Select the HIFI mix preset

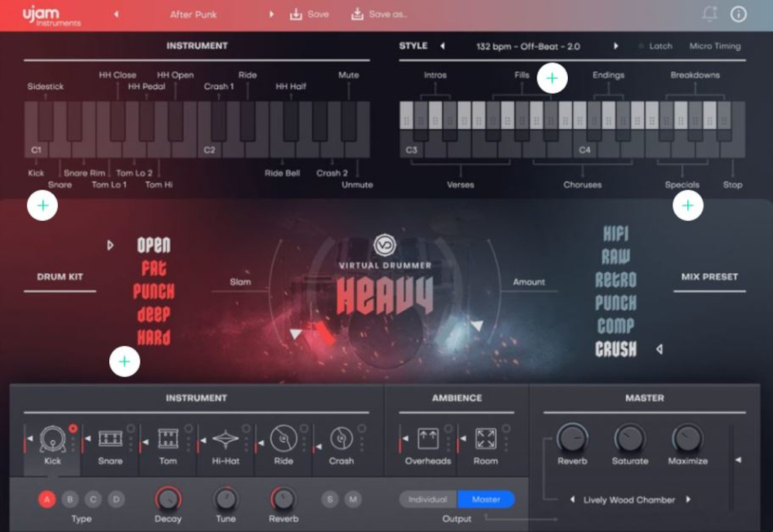coord(616,234)
